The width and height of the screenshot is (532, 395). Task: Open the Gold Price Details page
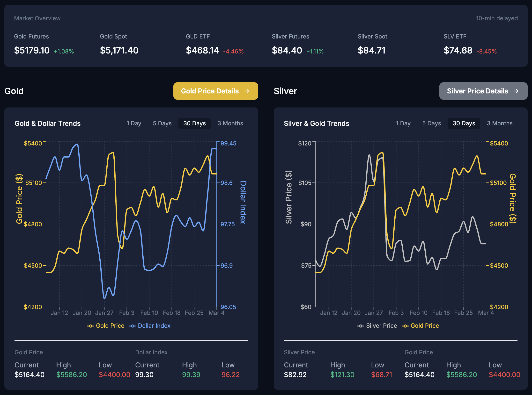point(216,91)
